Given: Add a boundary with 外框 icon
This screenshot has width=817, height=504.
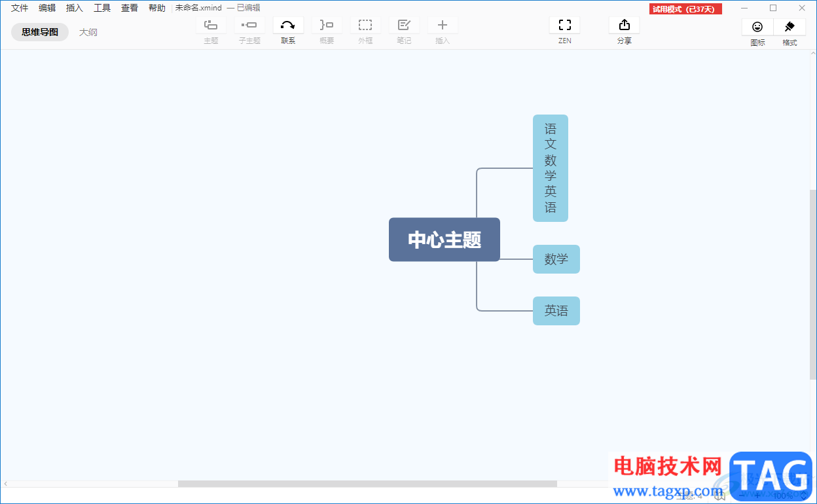Looking at the screenshot, I should tap(365, 26).
